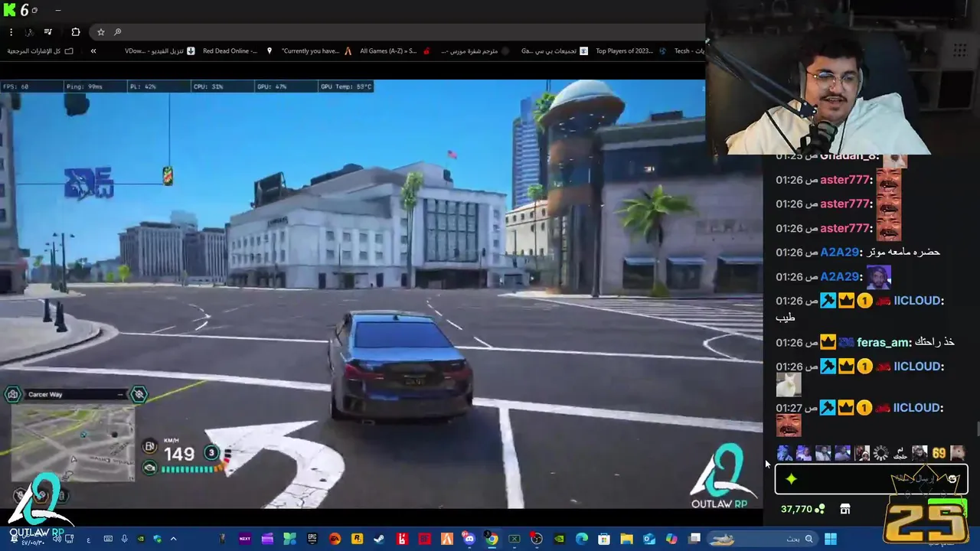The height and width of the screenshot is (551, 980).
Task: Open the All Games (A-Z) bookmark
Action: (x=394, y=51)
